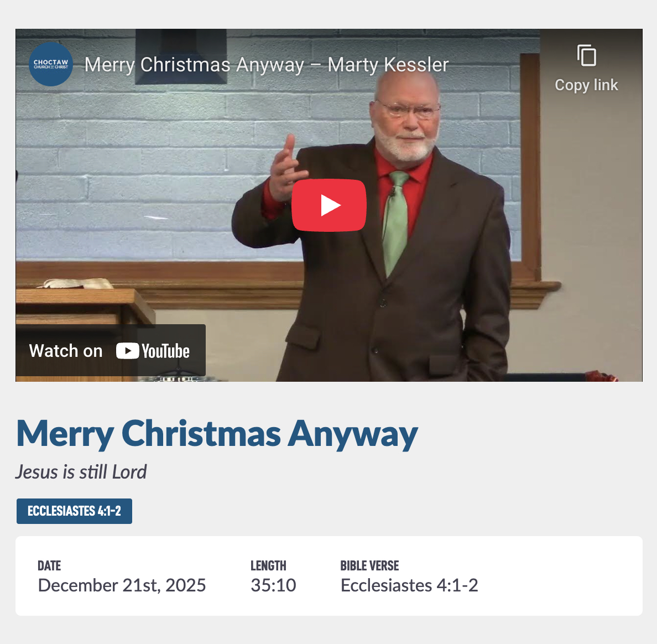Click the LENGTH label in details card

tap(269, 565)
